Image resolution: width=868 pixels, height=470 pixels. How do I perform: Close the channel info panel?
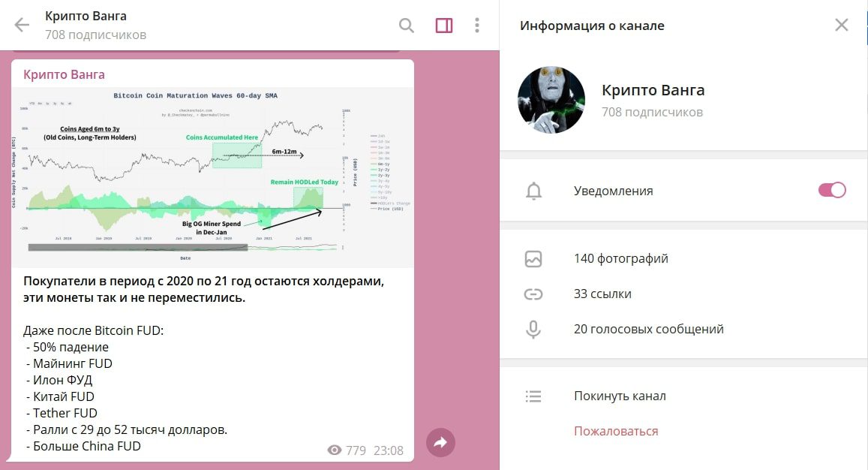click(x=842, y=25)
